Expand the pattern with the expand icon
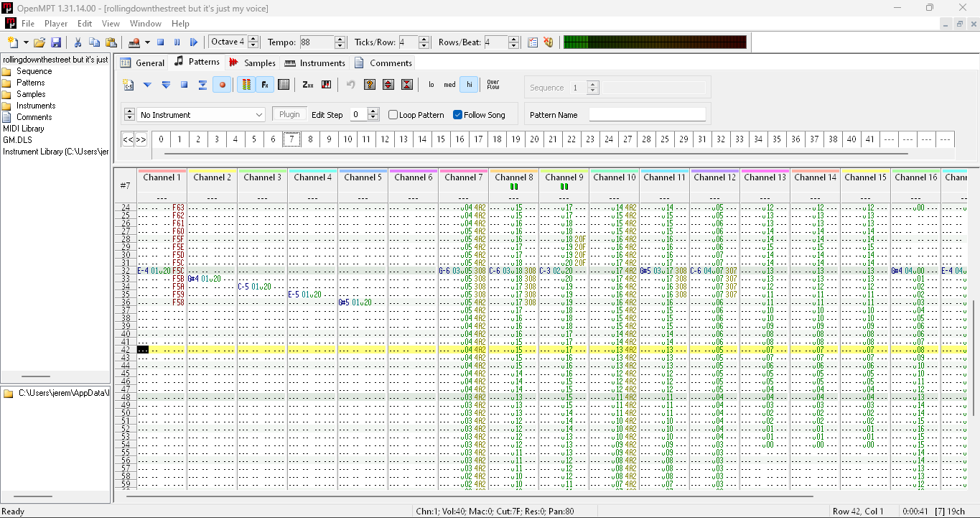 [388, 85]
